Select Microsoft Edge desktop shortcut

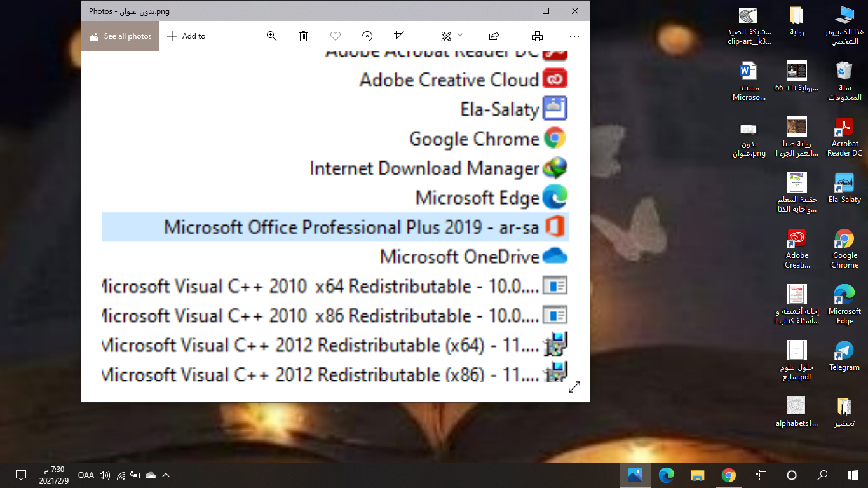tap(844, 305)
